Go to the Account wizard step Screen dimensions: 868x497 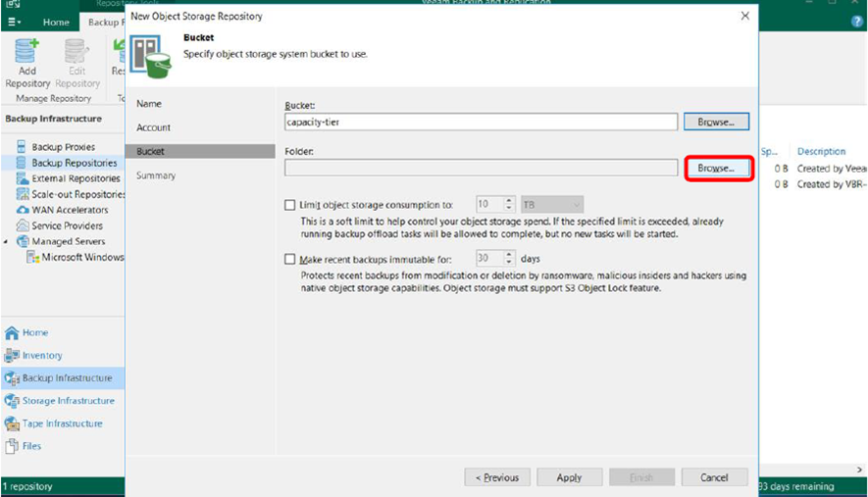(x=153, y=127)
